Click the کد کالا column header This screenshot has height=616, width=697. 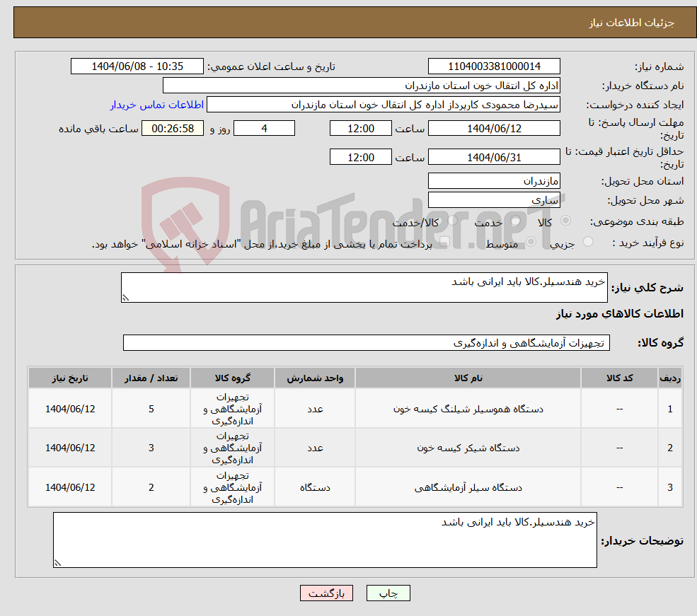pos(619,378)
